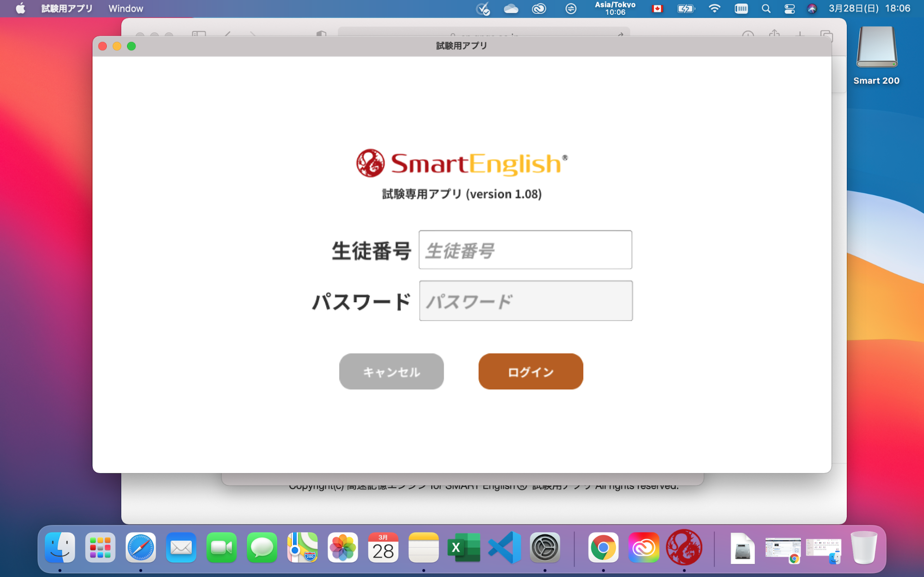Open the Trash in the Dock
Screen dimensions: 924x577
click(863, 547)
